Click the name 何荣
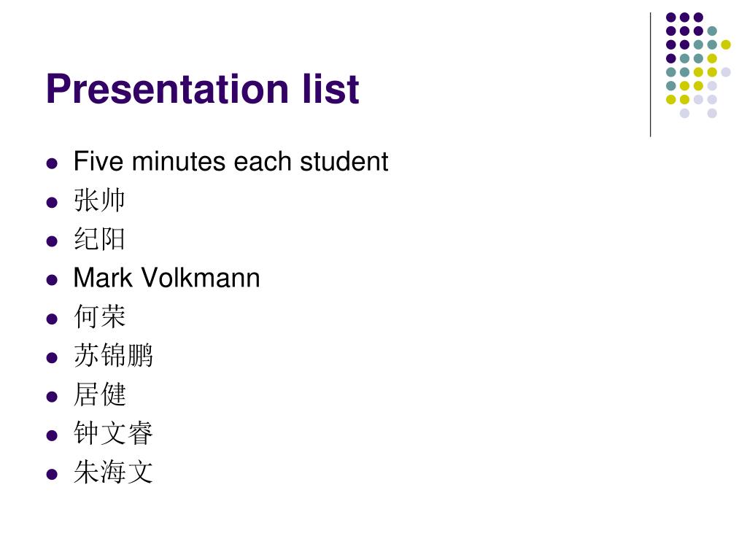The image size is (747, 560). [x=99, y=316]
